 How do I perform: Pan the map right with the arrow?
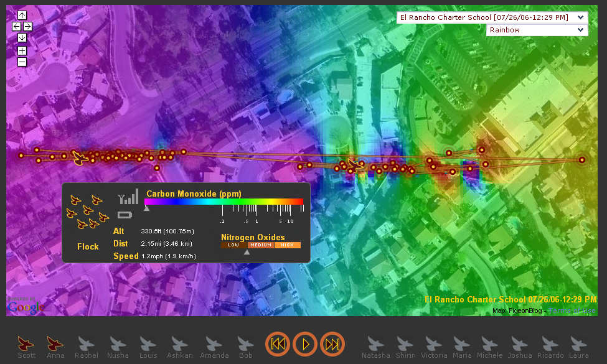28,26
